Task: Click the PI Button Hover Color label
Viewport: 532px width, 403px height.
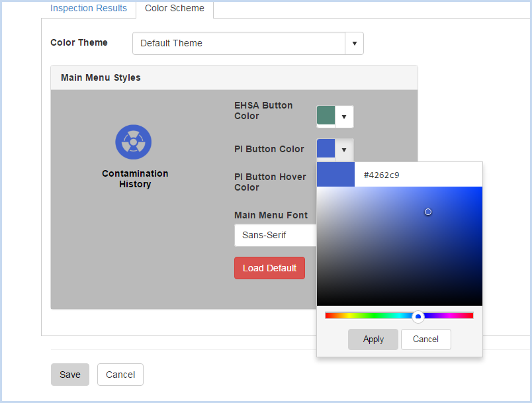Action: tap(270, 182)
